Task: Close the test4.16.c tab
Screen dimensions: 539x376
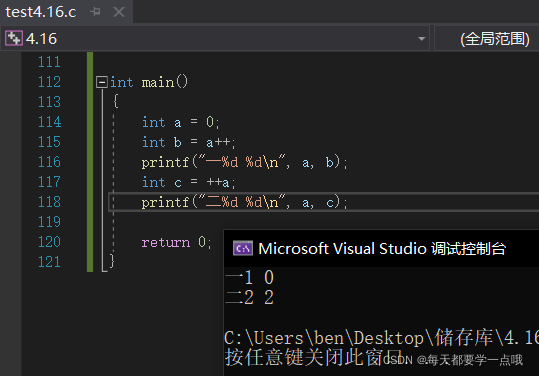Action: coord(119,12)
